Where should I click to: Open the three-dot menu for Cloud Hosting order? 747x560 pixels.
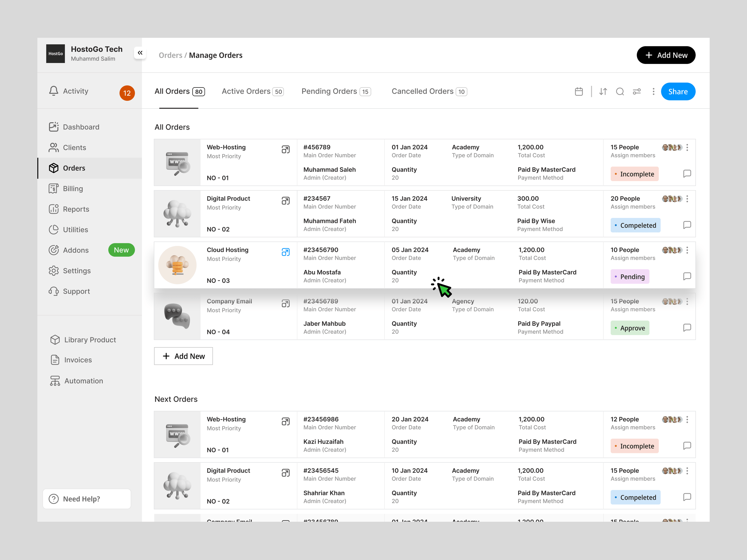[687, 250]
